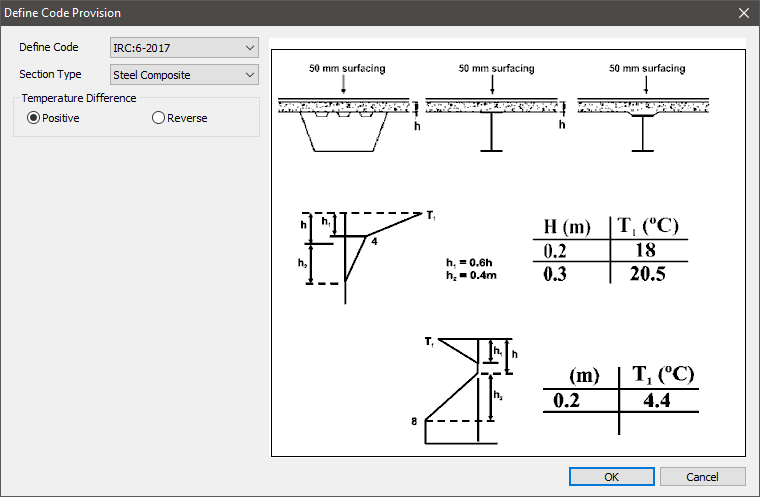The image size is (760, 497).
Task: Open the Define Code dropdown showing IRC:6-2017
Action: click(185, 47)
